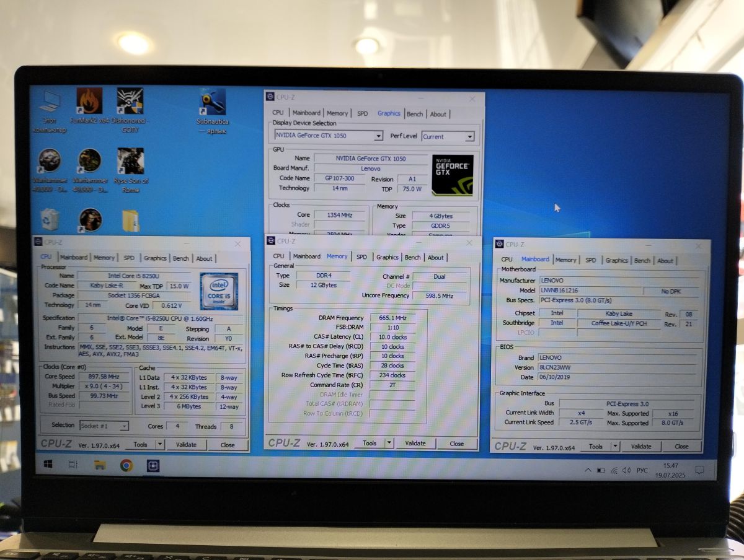Viewport: 744px width, 560px height.
Task: Click Validate in the CPU window
Action: [186, 444]
